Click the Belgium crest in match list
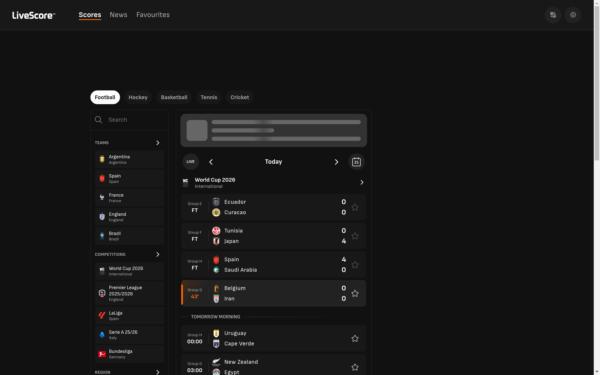The height and width of the screenshot is (375, 600). (x=216, y=288)
